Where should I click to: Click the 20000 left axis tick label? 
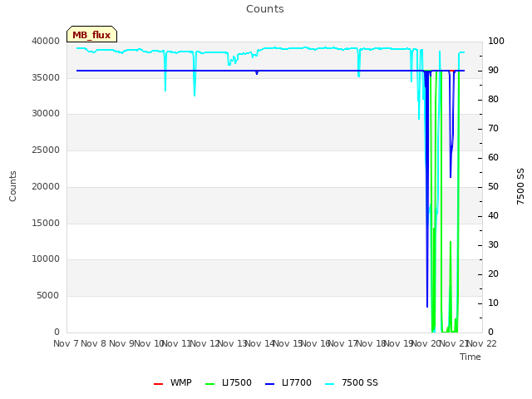46,186
